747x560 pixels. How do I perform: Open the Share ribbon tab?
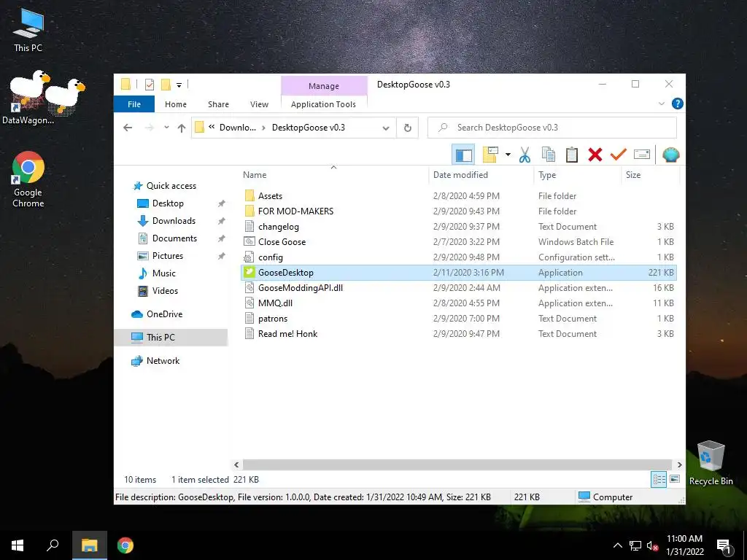pos(218,104)
